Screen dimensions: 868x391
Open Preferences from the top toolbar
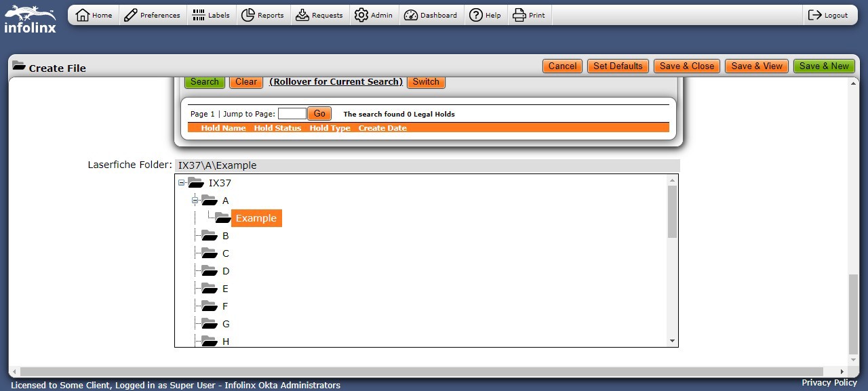click(131, 15)
